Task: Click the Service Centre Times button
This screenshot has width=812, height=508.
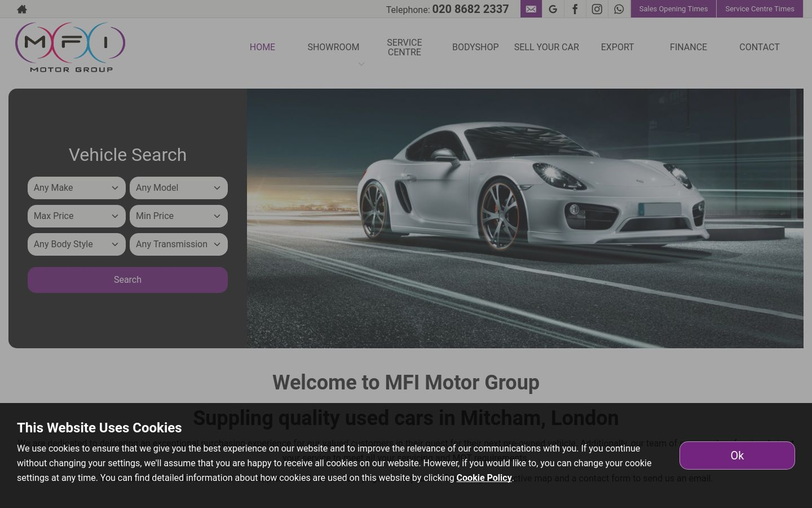Action: (x=760, y=9)
